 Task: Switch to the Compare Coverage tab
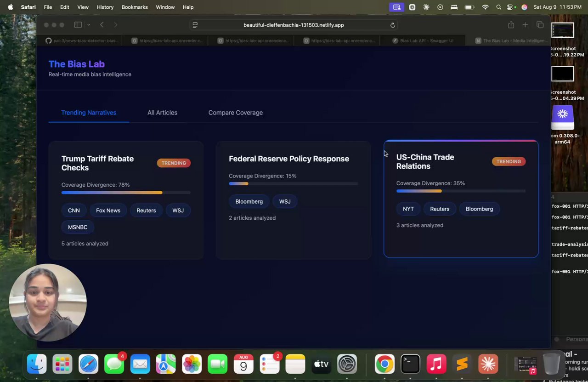(236, 113)
